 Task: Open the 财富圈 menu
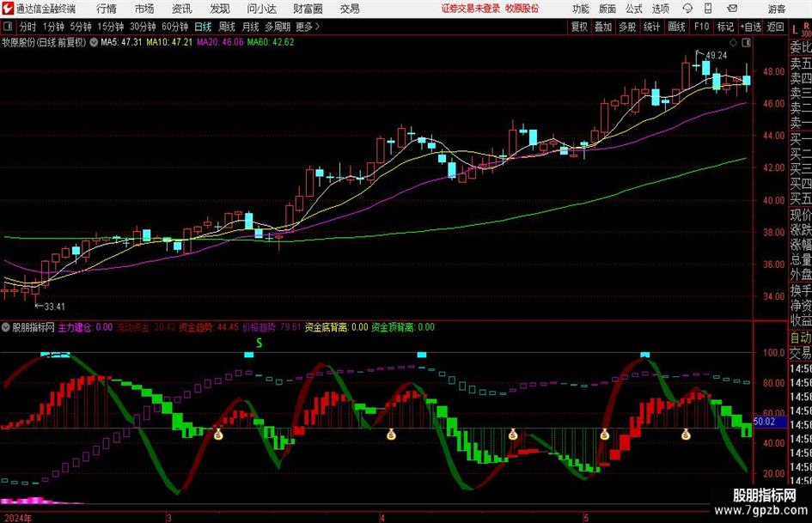tap(308, 9)
